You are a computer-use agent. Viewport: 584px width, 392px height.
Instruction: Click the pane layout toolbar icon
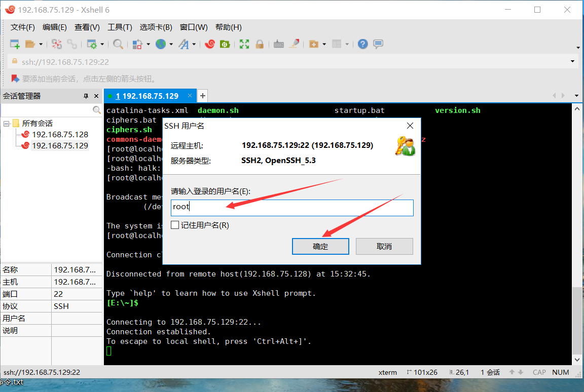[337, 44]
